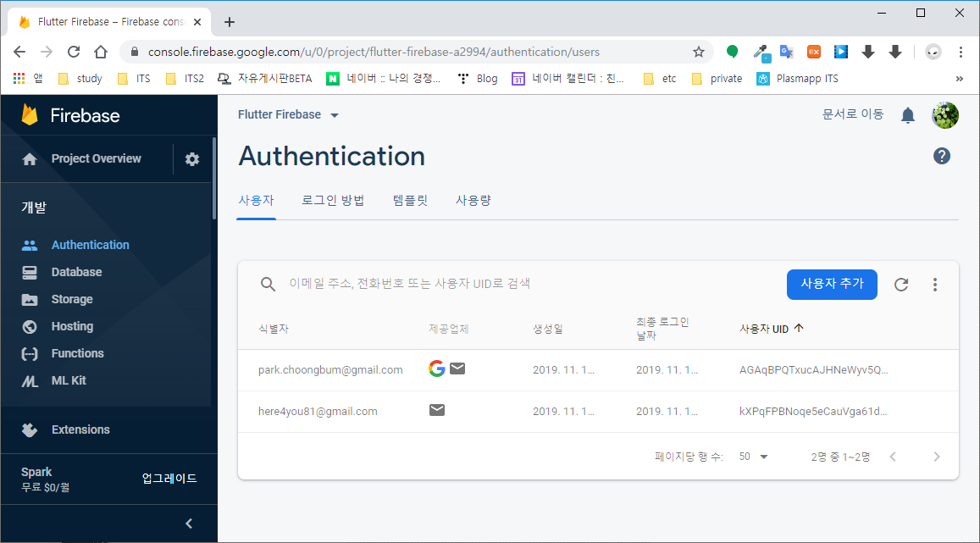
Task: Open the Plasmapp ITS bookmark
Action: click(x=798, y=78)
